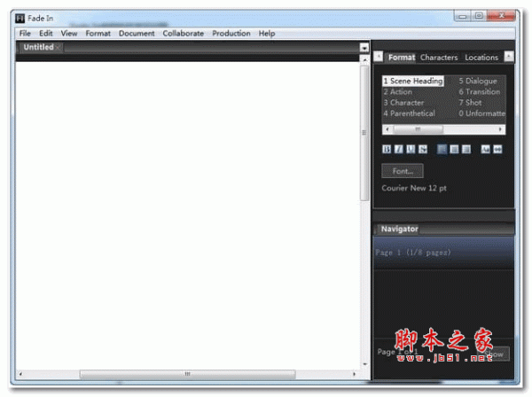Select Page 1 entry in Navigator
532x397 pixels.
(444, 253)
